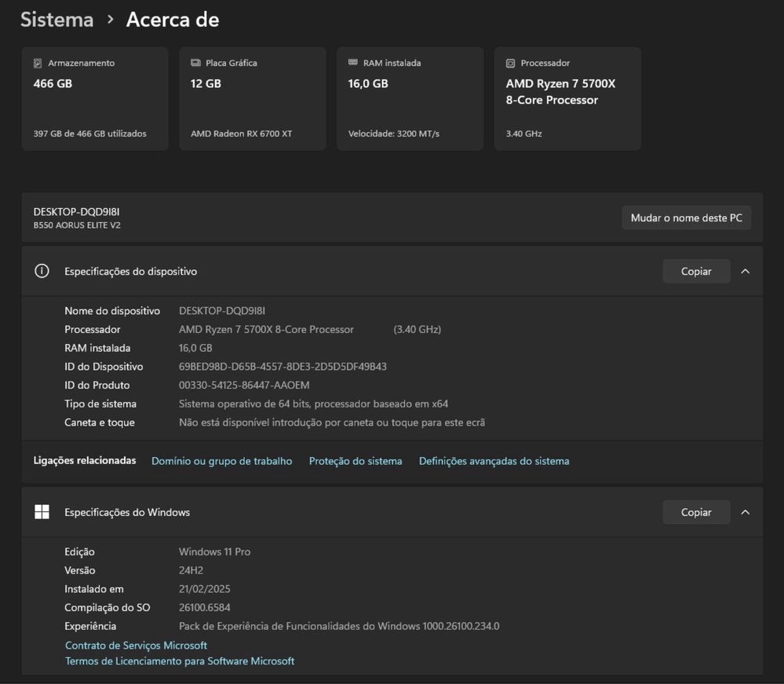Click the 'Acerca de' page title
784x684 pixels.
(173, 20)
